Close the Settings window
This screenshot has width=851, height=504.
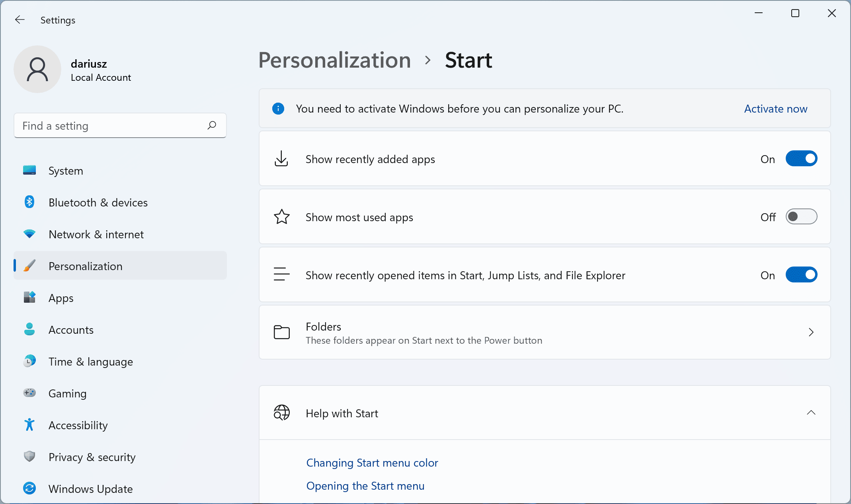[x=832, y=13]
